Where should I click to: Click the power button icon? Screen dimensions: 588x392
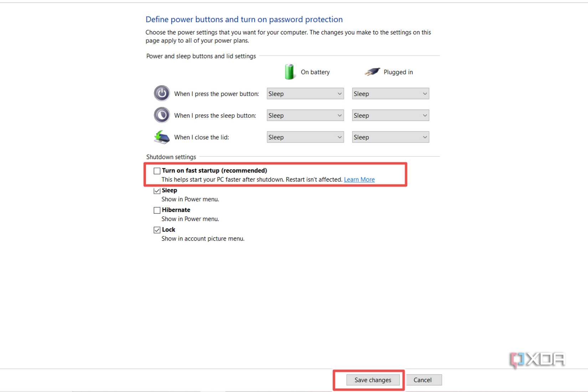coord(162,93)
